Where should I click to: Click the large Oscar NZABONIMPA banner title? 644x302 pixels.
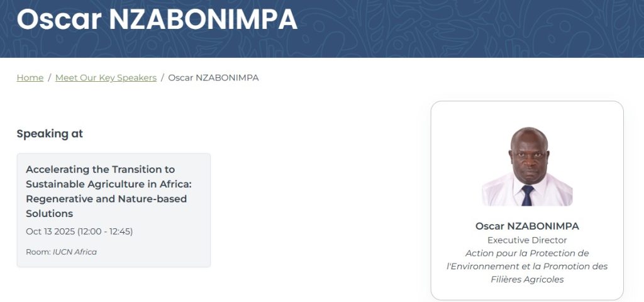coord(157,20)
